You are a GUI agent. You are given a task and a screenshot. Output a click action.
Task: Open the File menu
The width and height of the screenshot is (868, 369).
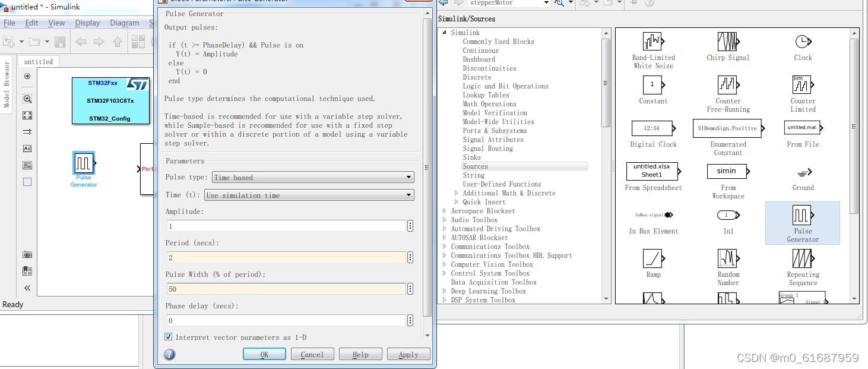9,23
